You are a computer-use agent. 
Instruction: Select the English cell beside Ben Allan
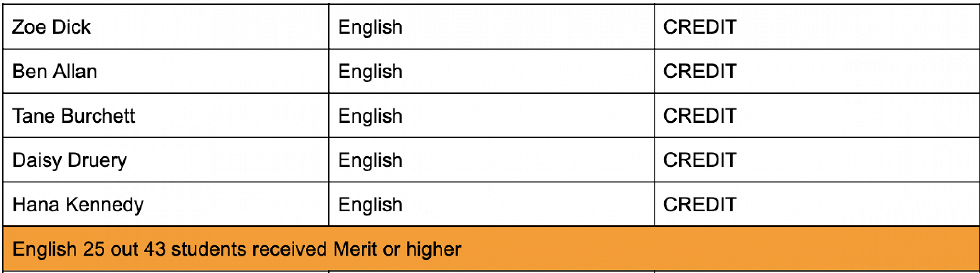pyautogui.click(x=370, y=72)
